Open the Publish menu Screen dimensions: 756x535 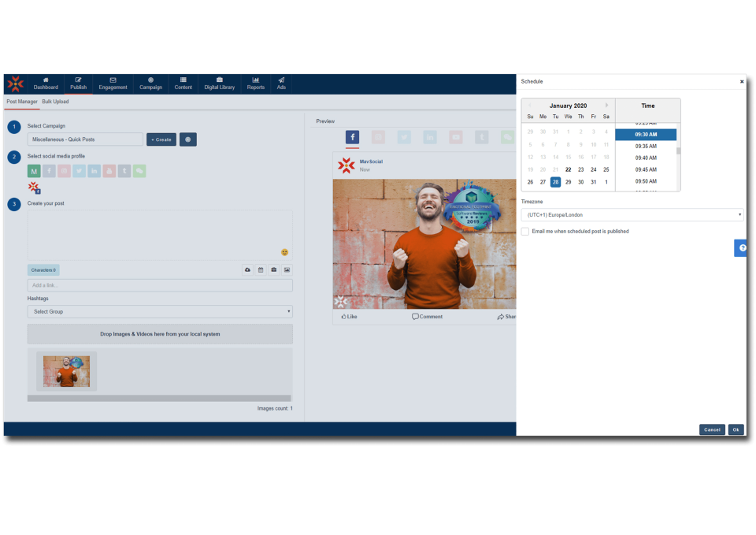tap(78, 84)
